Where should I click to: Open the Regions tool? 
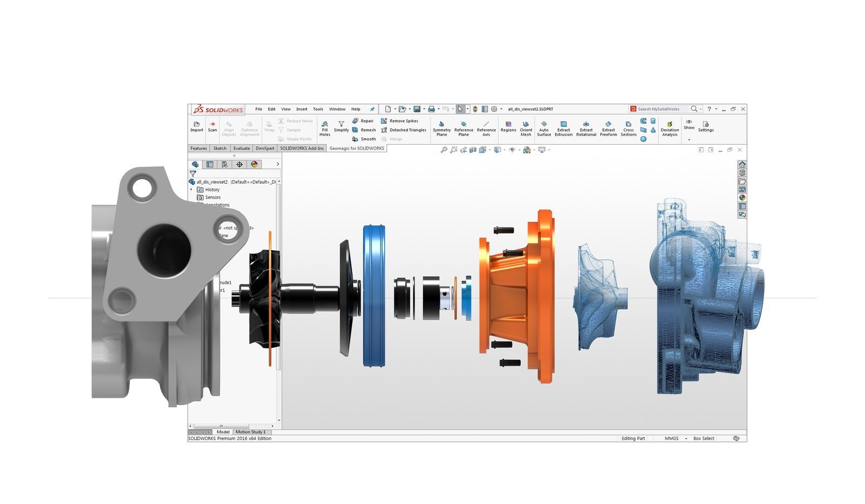click(508, 126)
